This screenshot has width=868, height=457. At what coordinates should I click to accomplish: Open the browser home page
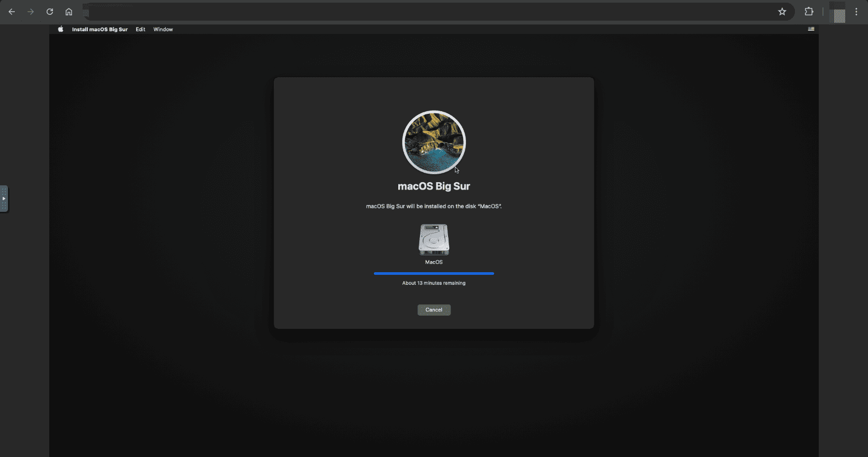click(69, 12)
